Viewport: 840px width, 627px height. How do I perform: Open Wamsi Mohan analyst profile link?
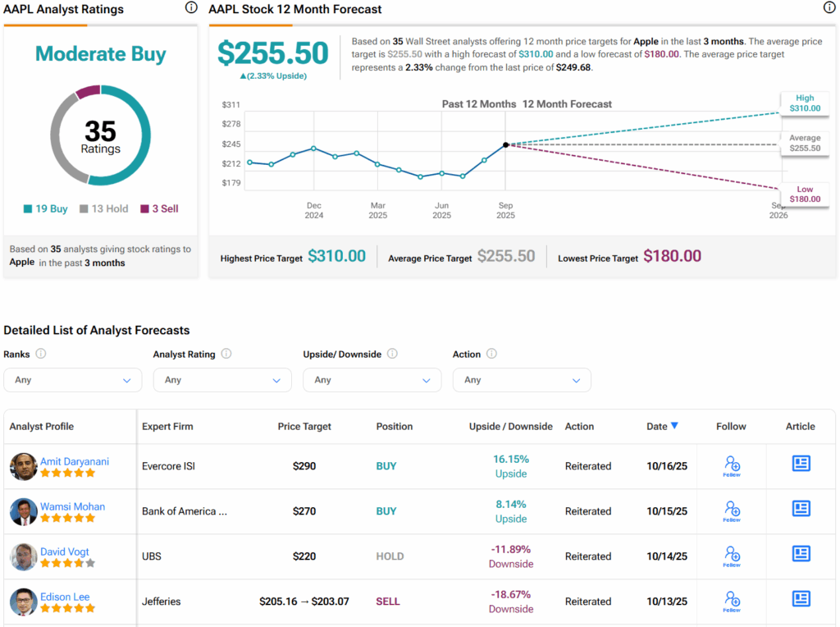(73, 506)
